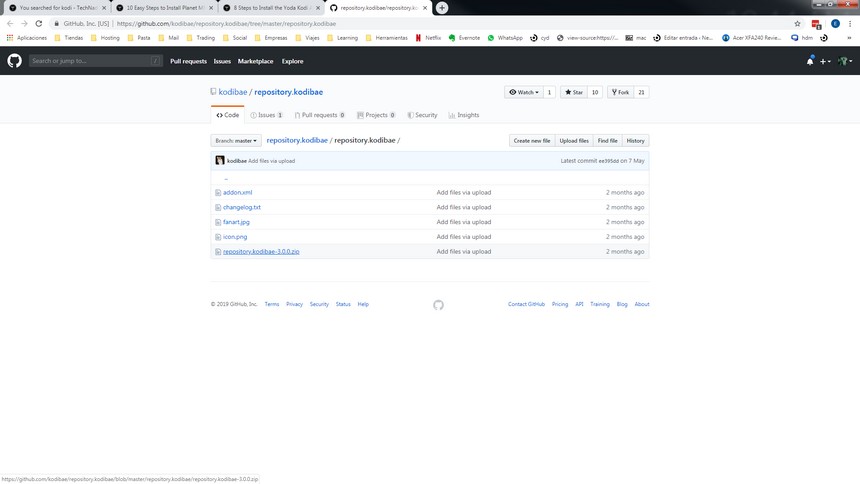860x484 pixels.
Task: Open fanart.jpg file
Action: pos(236,222)
